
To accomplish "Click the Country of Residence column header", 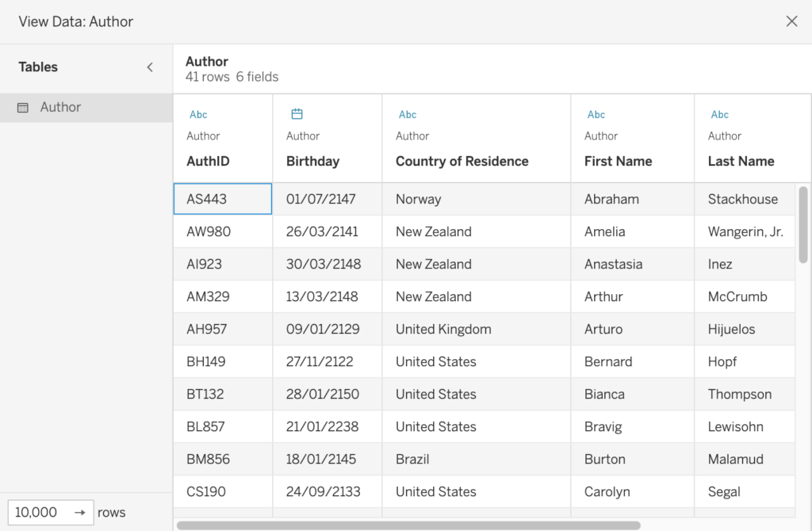I will 462,161.
